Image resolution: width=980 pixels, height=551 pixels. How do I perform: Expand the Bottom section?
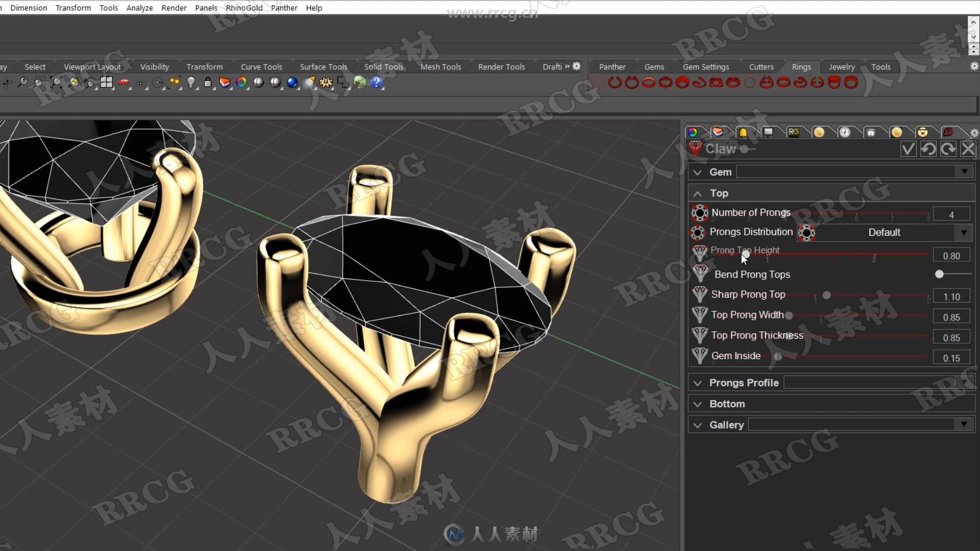tap(698, 403)
